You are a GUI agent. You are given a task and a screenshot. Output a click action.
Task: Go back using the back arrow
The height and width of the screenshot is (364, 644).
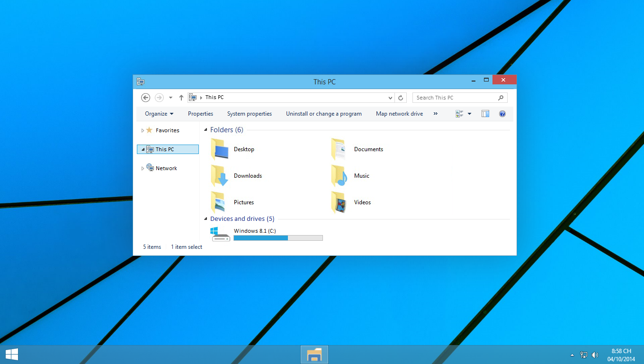(x=145, y=97)
